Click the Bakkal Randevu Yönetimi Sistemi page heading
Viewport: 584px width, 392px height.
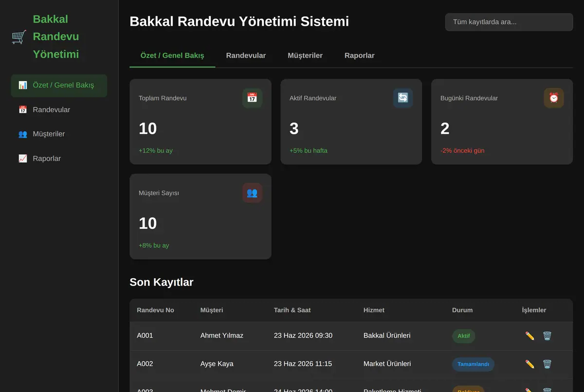(x=239, y=21)
